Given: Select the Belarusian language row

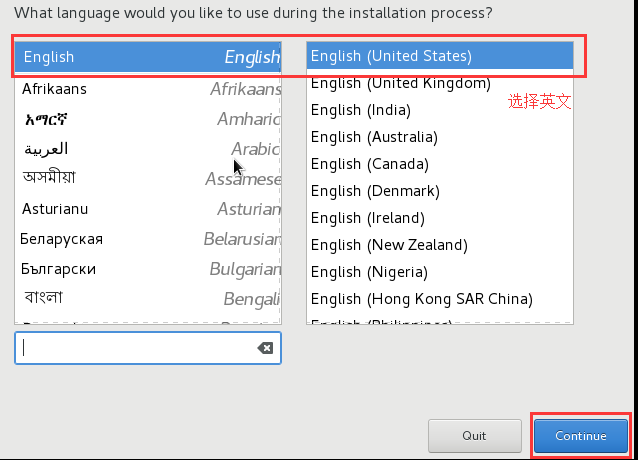Looking at the screenshot, I should (148, 239).
